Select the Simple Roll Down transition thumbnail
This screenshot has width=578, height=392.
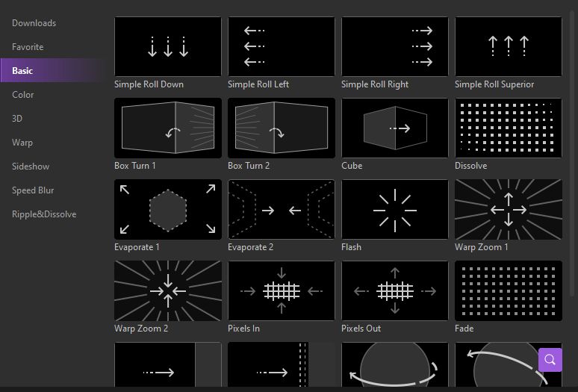(168, 47)
